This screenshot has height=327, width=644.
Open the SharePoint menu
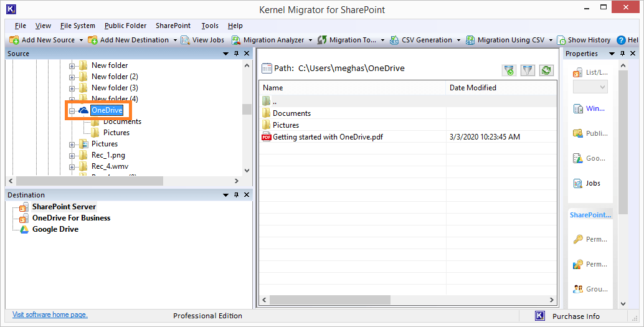173,26
